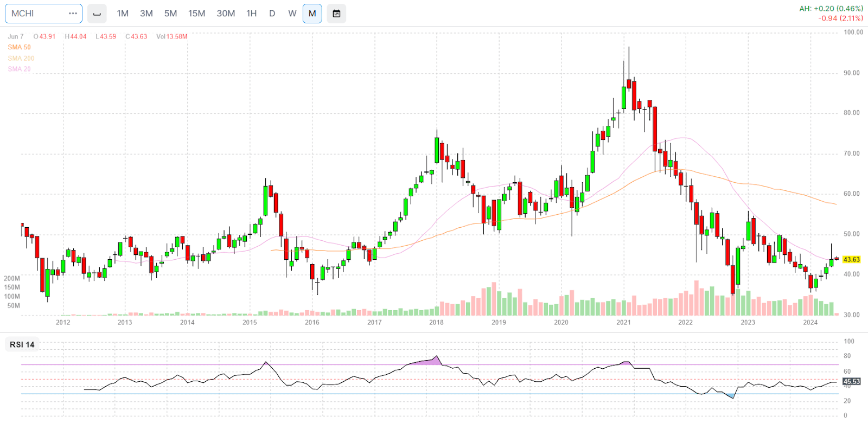Screen dimensions: 868x423
Task: Switch to the 1M timeframe
Action: 123,14
